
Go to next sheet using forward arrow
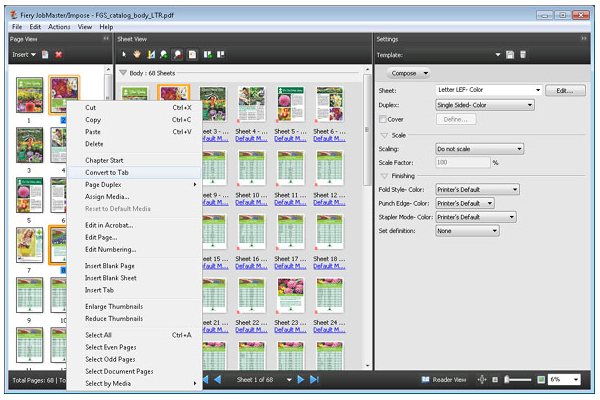coord(300,380)
